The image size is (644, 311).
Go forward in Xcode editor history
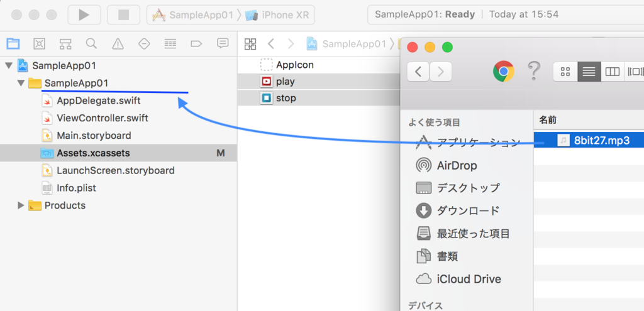pos(291,44)
